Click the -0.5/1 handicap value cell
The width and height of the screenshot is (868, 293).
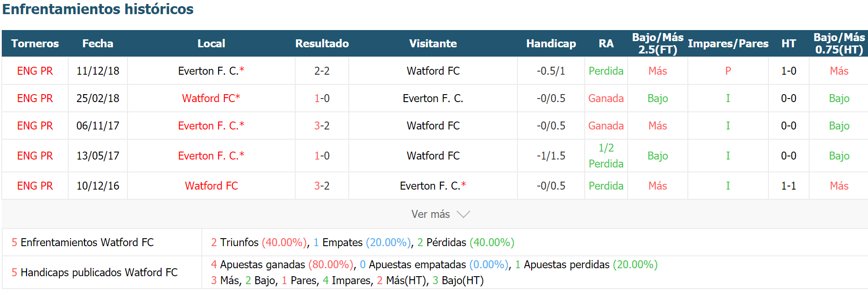[551, 71]
